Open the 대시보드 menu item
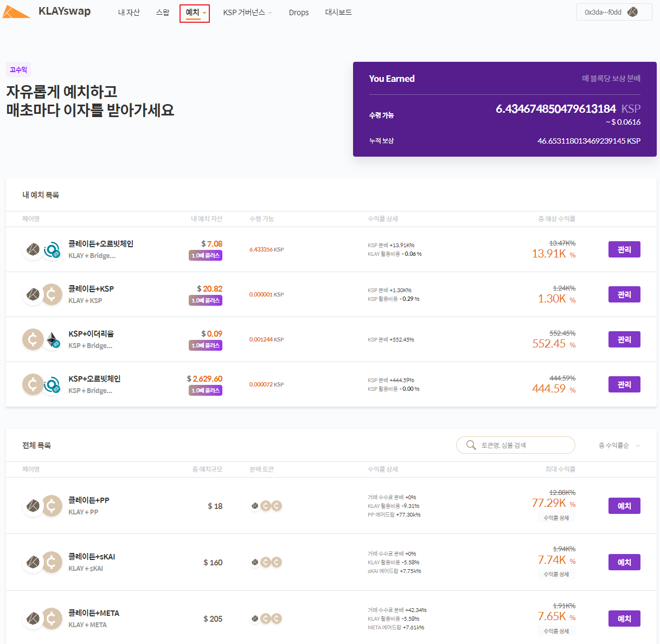660x644 pixels. (338, 12)
